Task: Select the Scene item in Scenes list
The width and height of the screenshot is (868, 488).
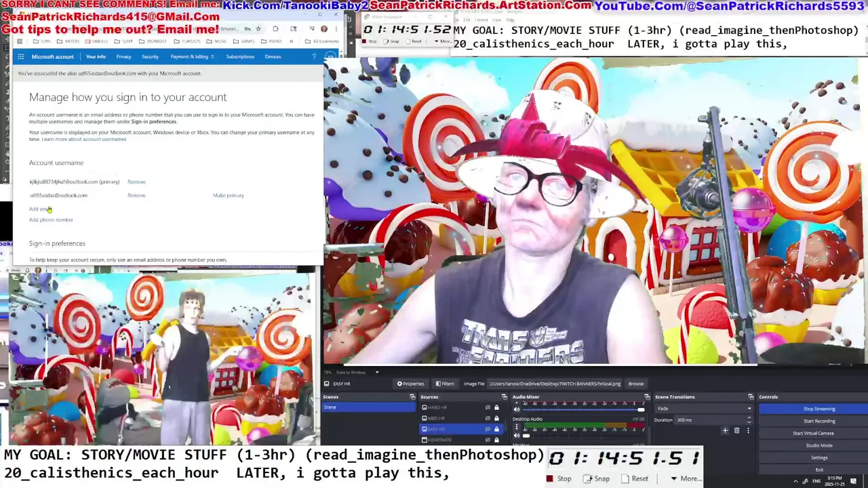Action: coord(369,407)
